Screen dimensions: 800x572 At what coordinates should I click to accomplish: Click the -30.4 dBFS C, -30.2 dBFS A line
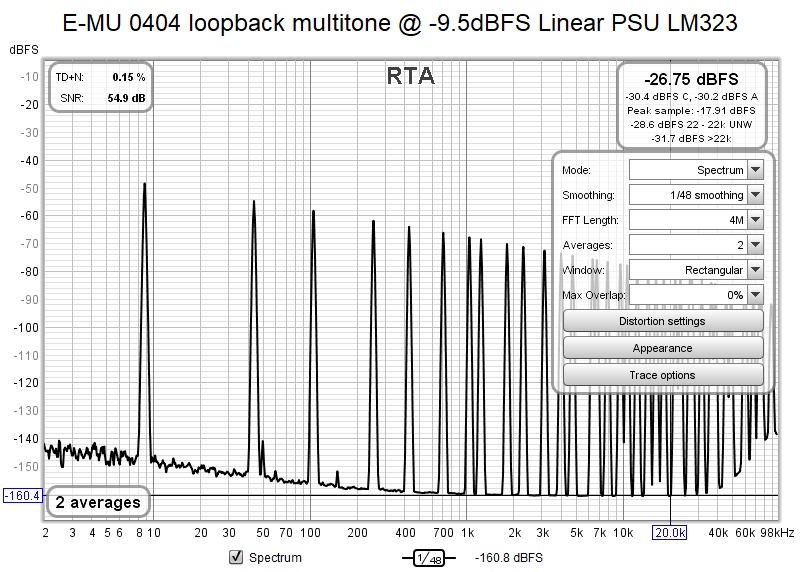tap(691, 96)
